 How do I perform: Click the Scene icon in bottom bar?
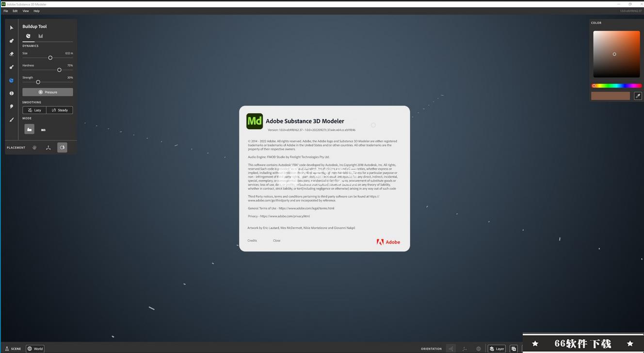7,349
